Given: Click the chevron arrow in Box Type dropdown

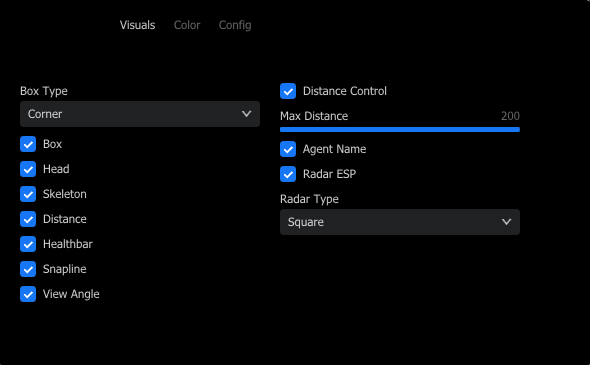Looking at the screenshot, I should [246, 114].
